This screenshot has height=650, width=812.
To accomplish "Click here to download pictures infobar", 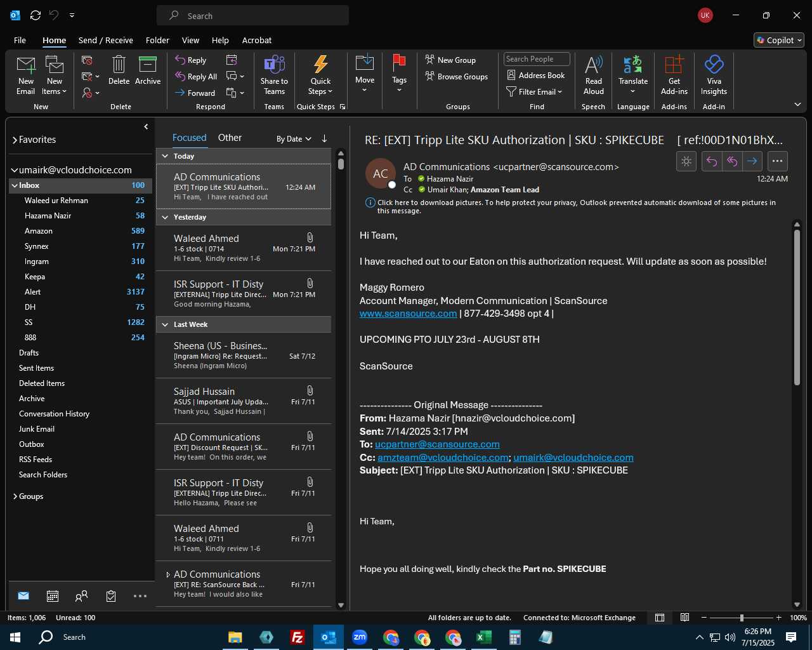I will 576,206.
